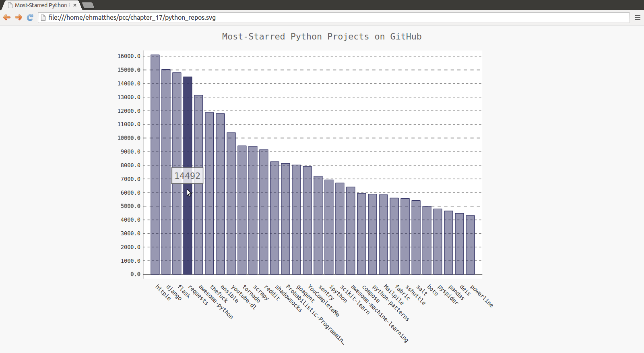Open a new browser tab
The image size is (644, 353).
tap(88, 5)
